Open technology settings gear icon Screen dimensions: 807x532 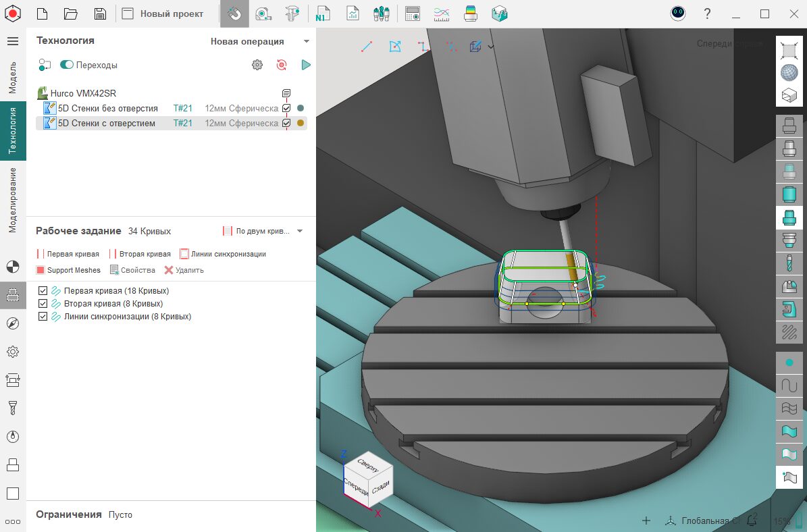[x=257, y=65]
